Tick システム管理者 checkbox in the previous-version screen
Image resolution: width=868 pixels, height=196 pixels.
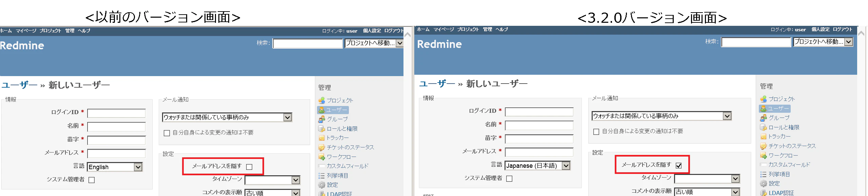tap(92, 180)
